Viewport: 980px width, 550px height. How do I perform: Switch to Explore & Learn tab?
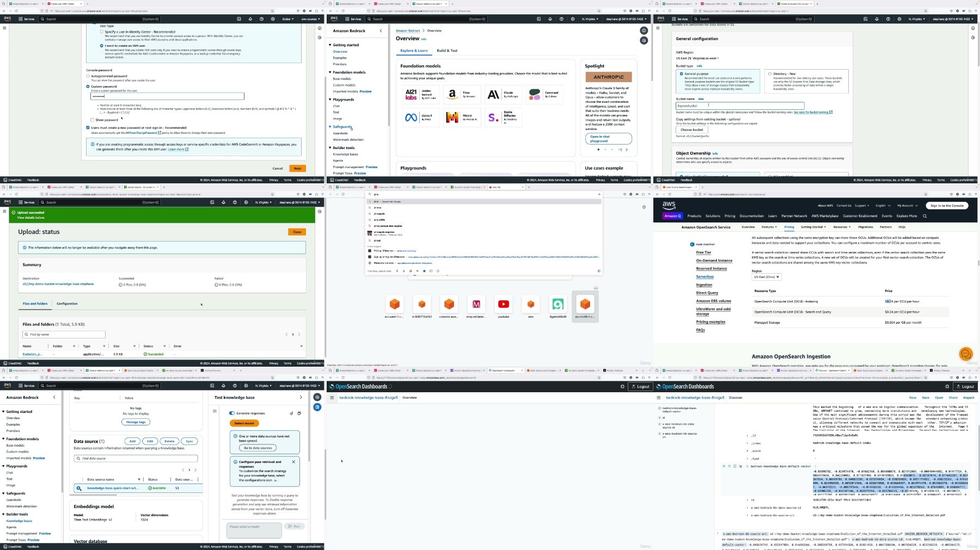414,51
